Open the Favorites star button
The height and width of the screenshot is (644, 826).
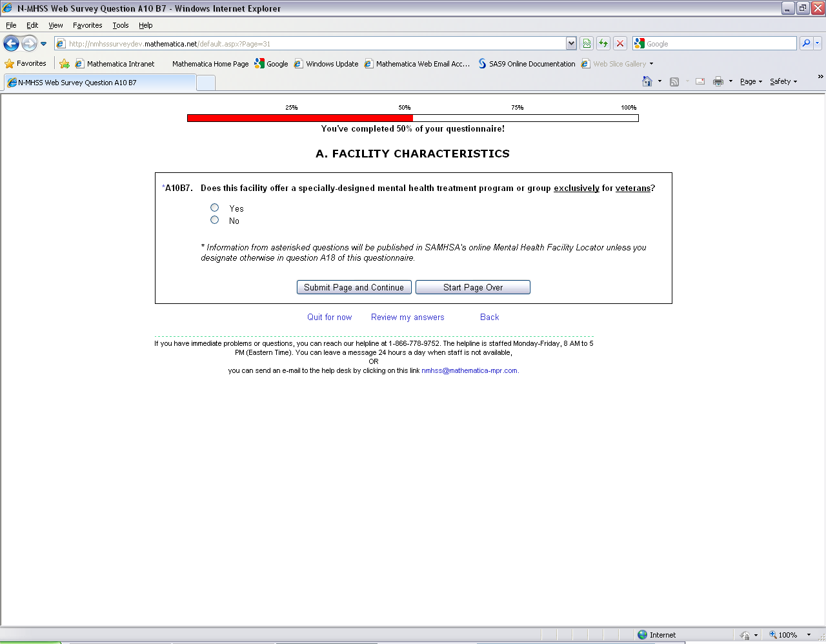[26, 63]
